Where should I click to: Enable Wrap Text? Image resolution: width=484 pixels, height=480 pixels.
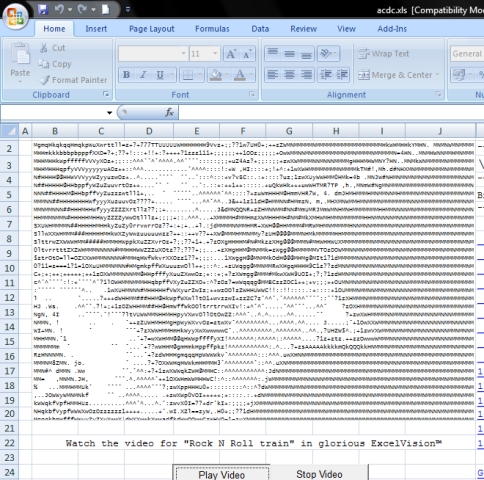pyautogui.click(x=383, y=54)
